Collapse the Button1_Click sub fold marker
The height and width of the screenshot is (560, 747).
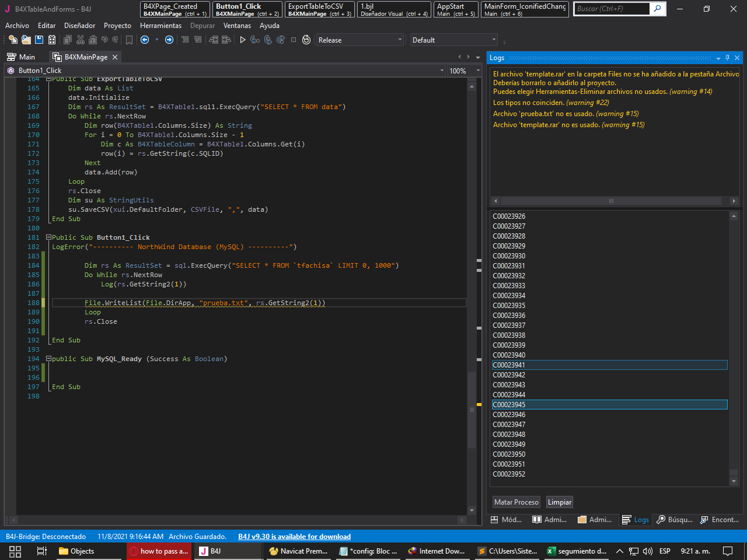49,237
